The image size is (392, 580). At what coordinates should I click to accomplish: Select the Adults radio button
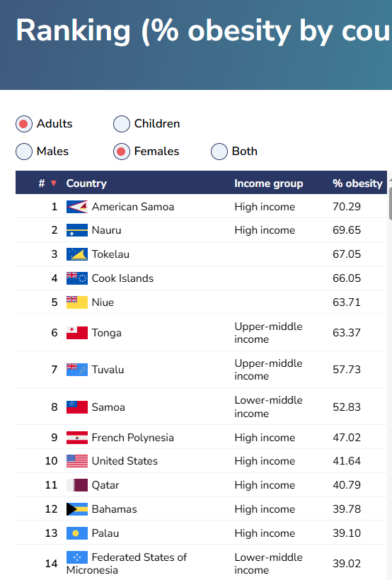point(24,124)
